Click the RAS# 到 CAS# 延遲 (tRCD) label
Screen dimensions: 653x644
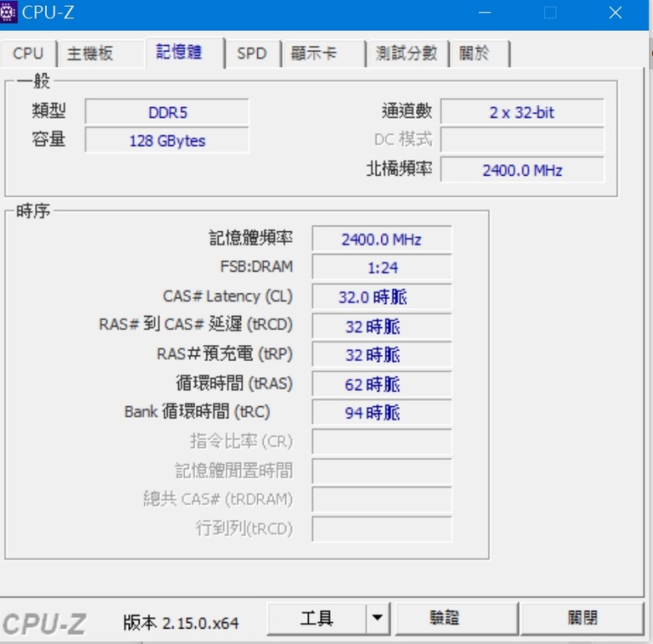point(196,324)
